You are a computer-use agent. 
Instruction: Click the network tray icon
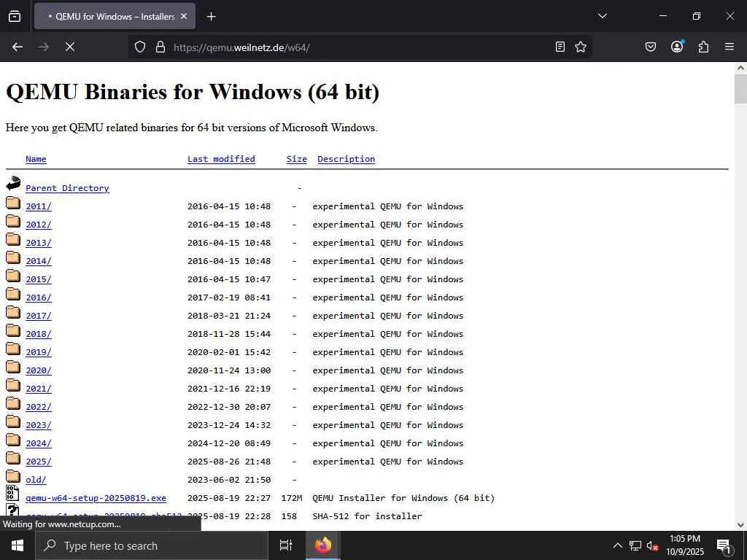pos(635,545)
